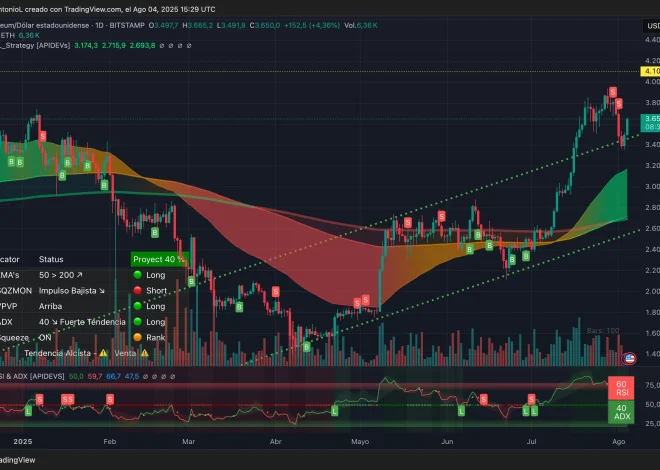Screen dimensions: 660x470
Task: Click S marker in RSI panel near Feb
Action: click(x=110, y=399)
